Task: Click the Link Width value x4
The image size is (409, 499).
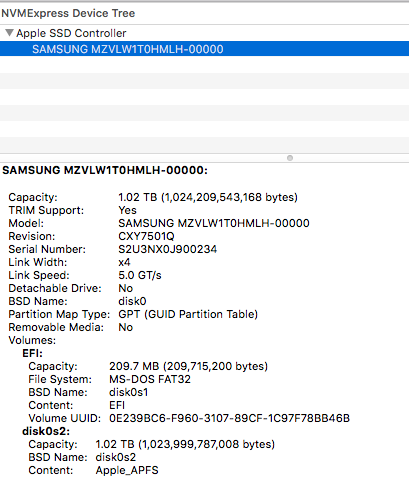Action: 124,262
